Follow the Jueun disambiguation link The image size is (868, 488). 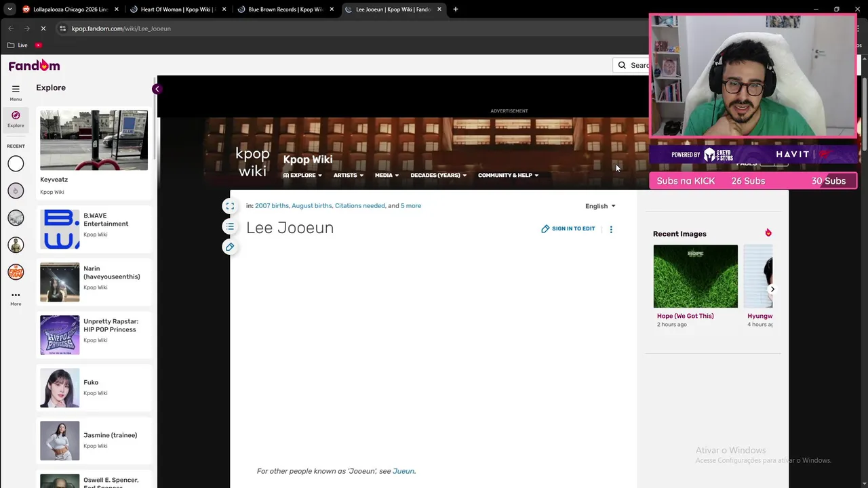(x=403, y=471)
